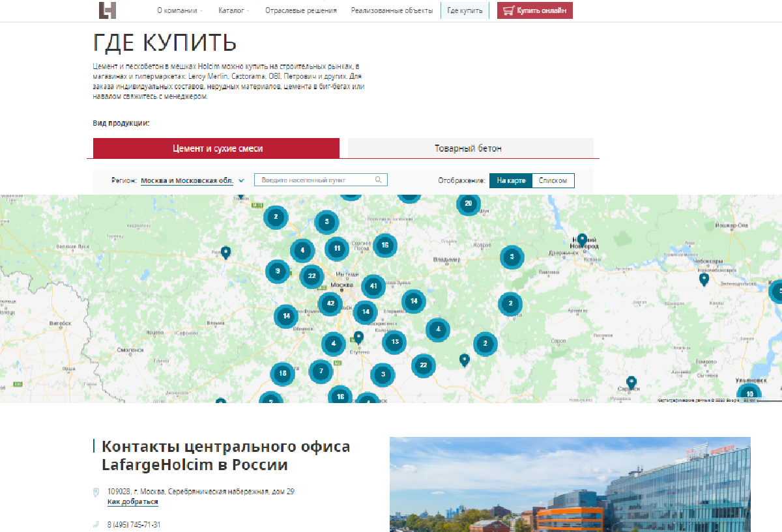Viewport: 782px width, 532px height.
Task: Click the location pin icon beside office address
Action: 96,492
